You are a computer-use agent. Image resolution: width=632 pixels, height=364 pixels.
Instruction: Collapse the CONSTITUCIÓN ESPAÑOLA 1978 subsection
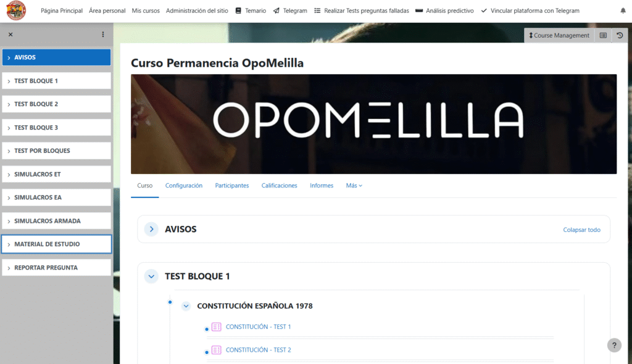click(186, 306)
